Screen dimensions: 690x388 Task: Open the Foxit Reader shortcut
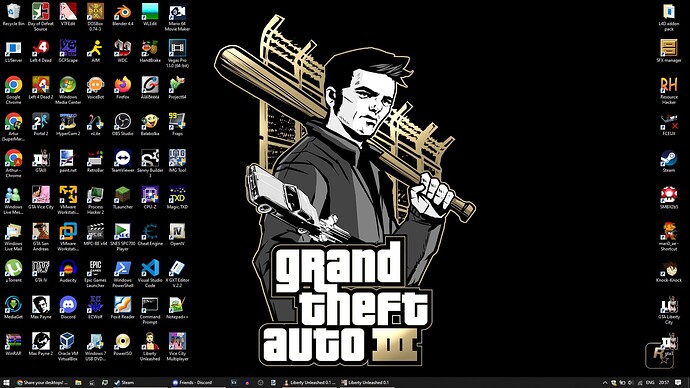click(x=123, y=307)
